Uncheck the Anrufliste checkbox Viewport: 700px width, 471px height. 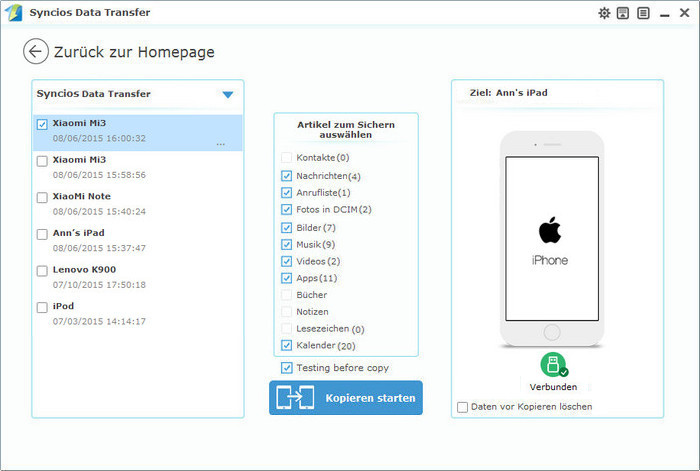pos(287,193)
